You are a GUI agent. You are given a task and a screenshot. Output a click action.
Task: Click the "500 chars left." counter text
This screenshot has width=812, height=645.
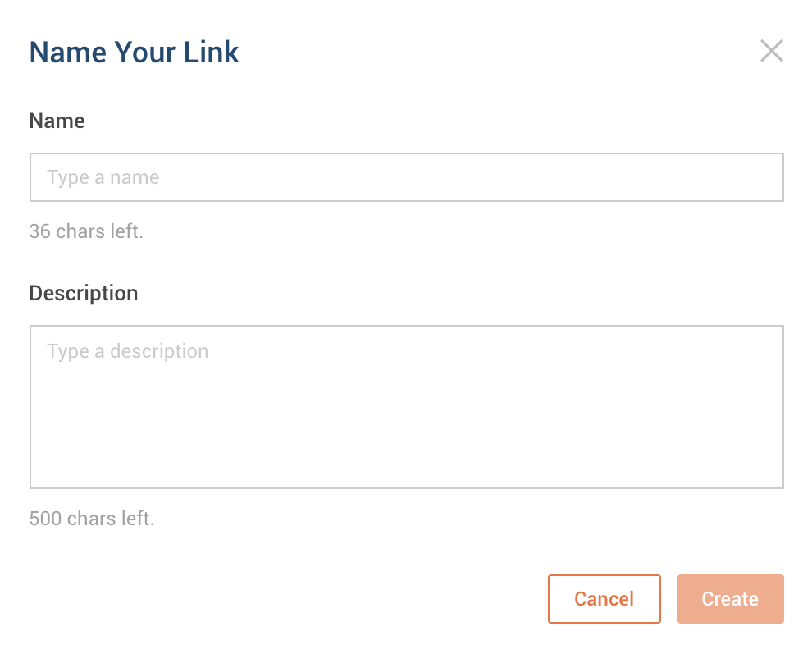(92, 519)
